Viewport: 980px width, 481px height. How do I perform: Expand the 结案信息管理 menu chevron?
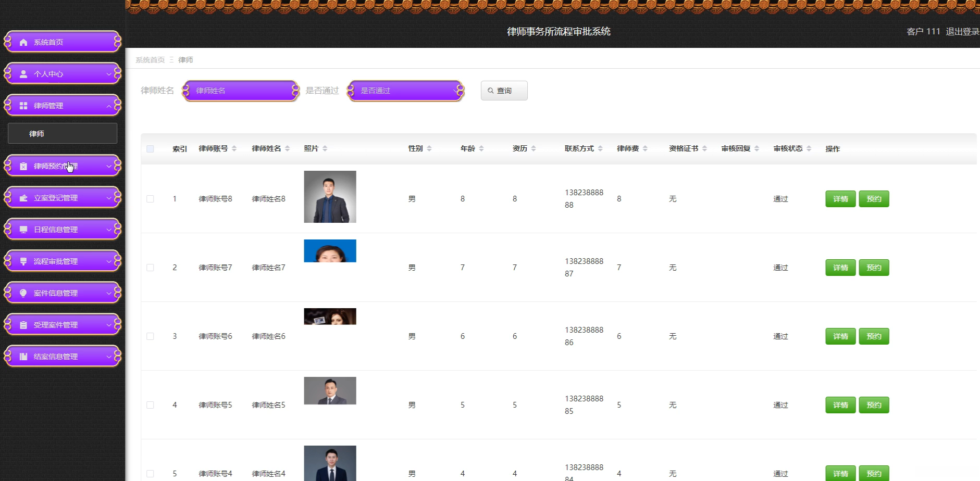click(108, 357)
